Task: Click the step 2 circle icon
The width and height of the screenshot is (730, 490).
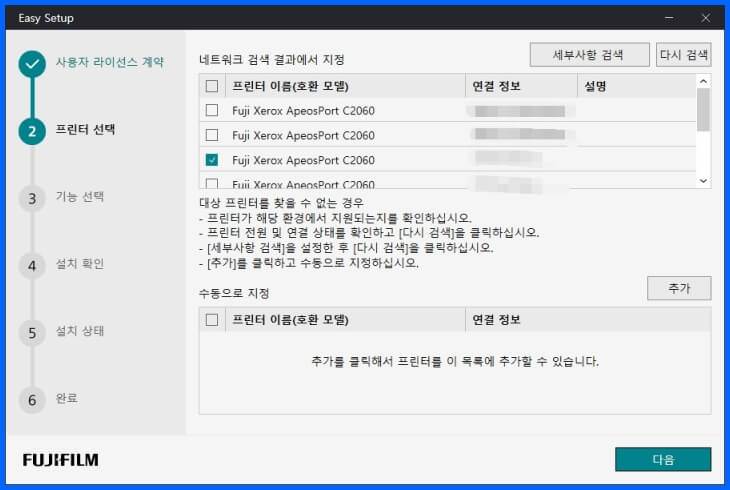Action: click(32, 131)
